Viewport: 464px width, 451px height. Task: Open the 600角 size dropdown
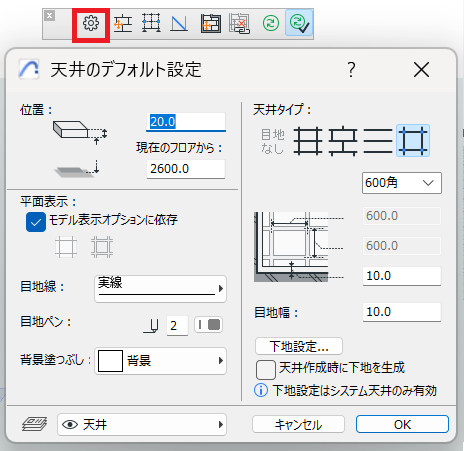coord(402,183)
